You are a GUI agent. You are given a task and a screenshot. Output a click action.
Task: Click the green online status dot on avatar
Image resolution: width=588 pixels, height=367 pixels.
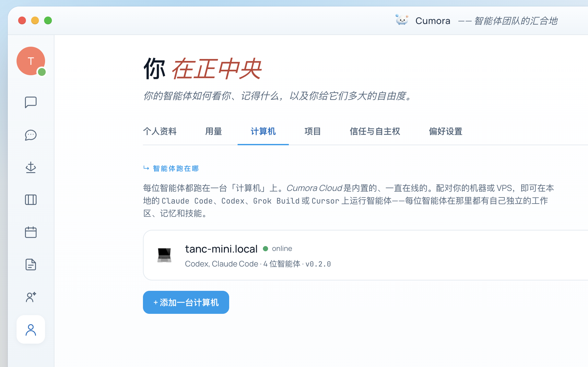coord(42,72)
